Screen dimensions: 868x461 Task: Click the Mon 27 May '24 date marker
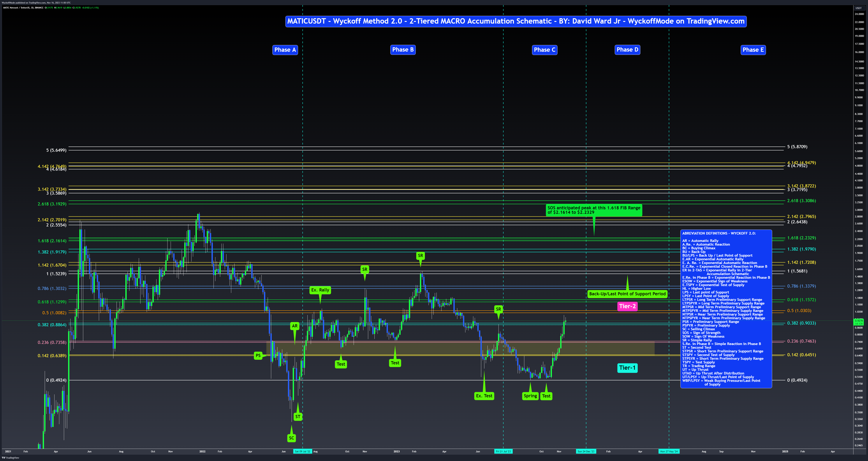click(669, 451)
